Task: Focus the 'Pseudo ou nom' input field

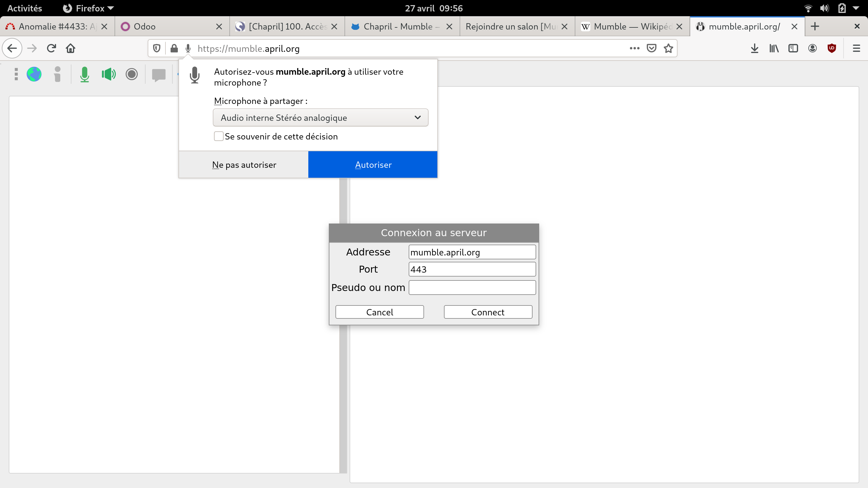Action: click(x=472, y=288)
